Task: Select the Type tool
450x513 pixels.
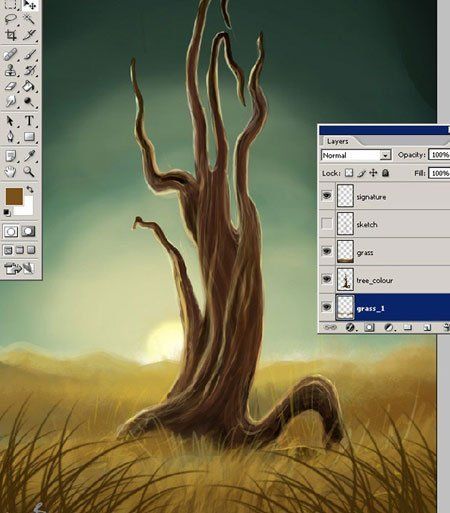Action: pyautogui.click(x=30, y=121)
